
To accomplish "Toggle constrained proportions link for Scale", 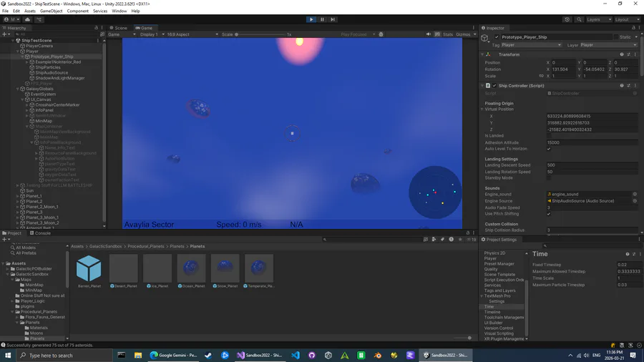I will (542, 76).
